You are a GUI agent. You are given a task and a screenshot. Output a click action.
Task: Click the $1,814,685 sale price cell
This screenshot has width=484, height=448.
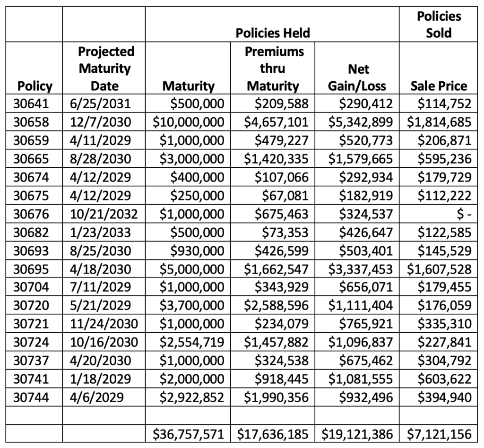coord(438,122)
